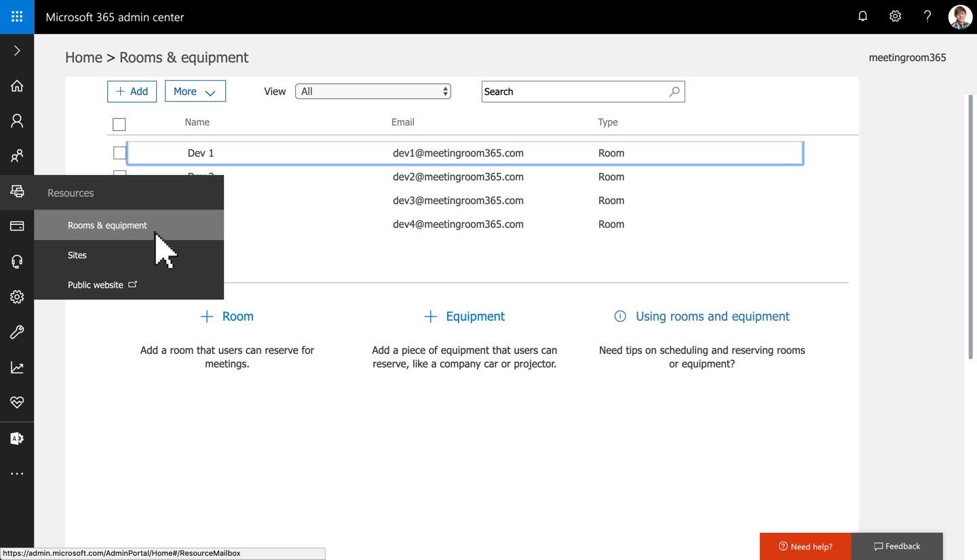Screen dimensions: 977x560
Task: Click the meetingroom365 organization name
Action: point(907,58)
